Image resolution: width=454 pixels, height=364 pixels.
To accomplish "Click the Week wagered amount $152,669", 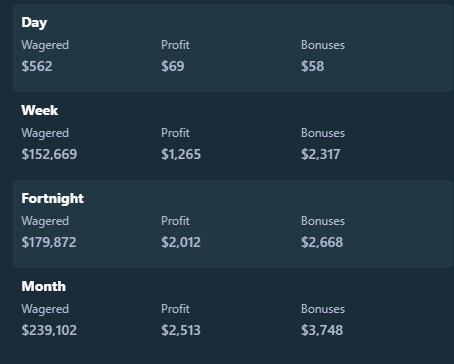I will pyautogui.click(x=49, y=154).
